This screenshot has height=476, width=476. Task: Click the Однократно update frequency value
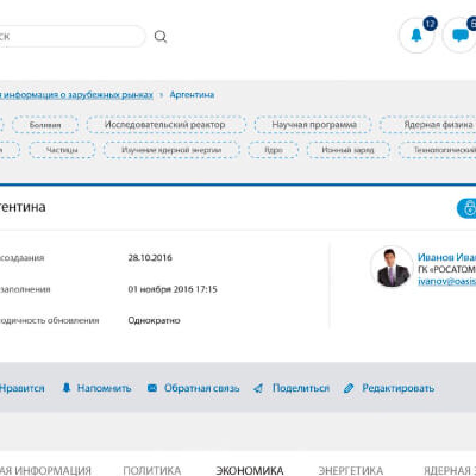(x=154, y=320)
